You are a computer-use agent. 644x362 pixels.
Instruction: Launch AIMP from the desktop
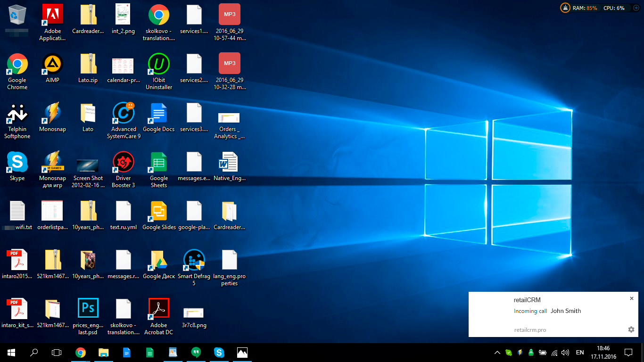click(53, 68)
